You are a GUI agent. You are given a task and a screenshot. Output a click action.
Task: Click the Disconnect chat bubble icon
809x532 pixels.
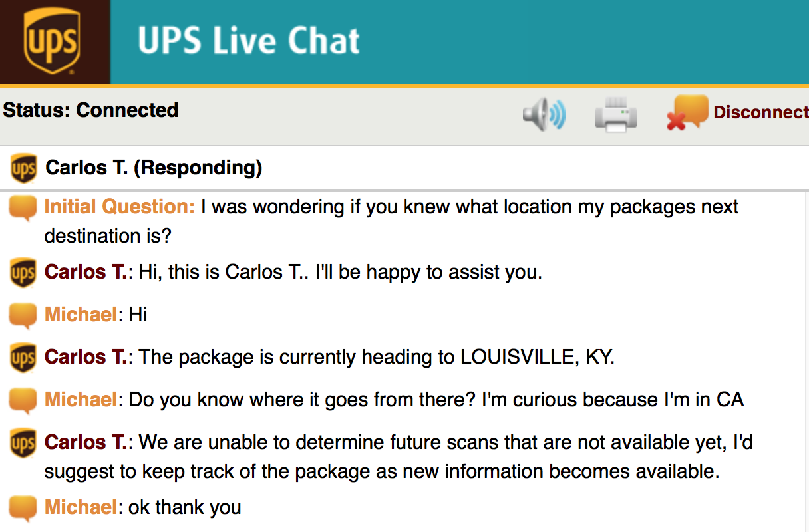click(x=687, y=113)
